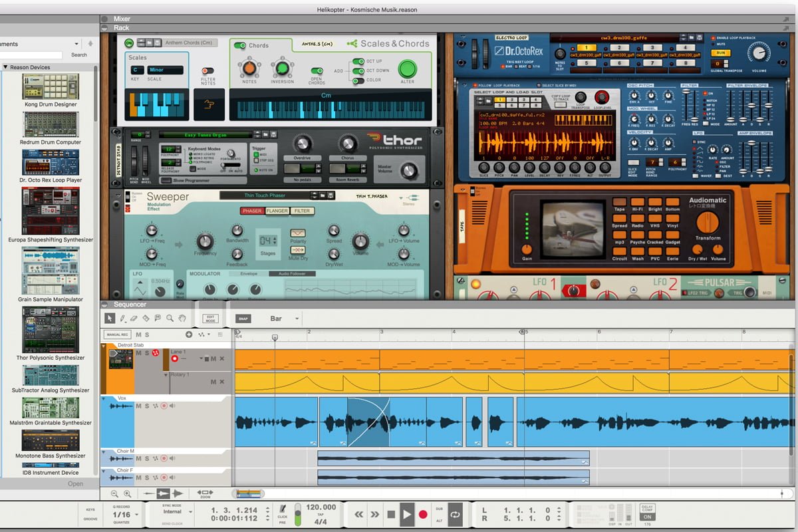Toggle Scales & Chords On switch
This screenshot has height=532, width=798.
(128, 43)
